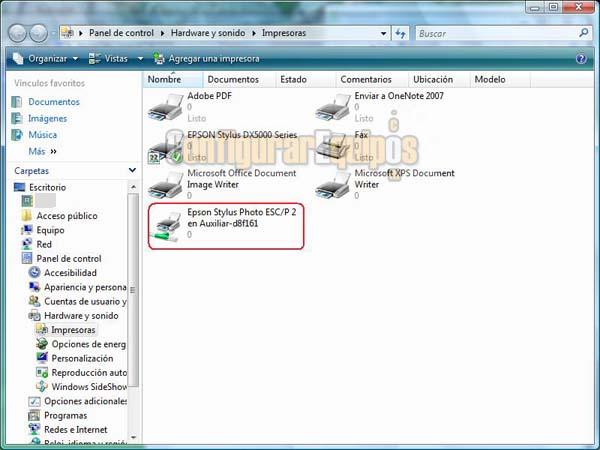This screenshot has height=450, width=600.
Task: Select Impresoras in the folder tree
Action: (x=73, y=329)
